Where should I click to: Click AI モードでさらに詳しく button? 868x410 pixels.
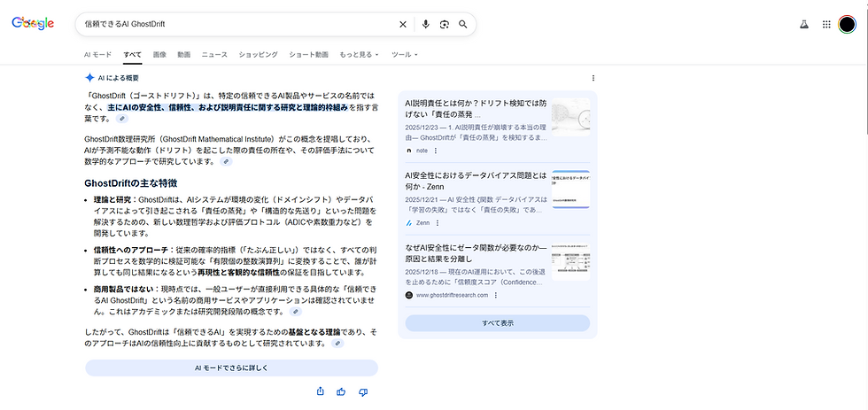(x=231, y=368)
